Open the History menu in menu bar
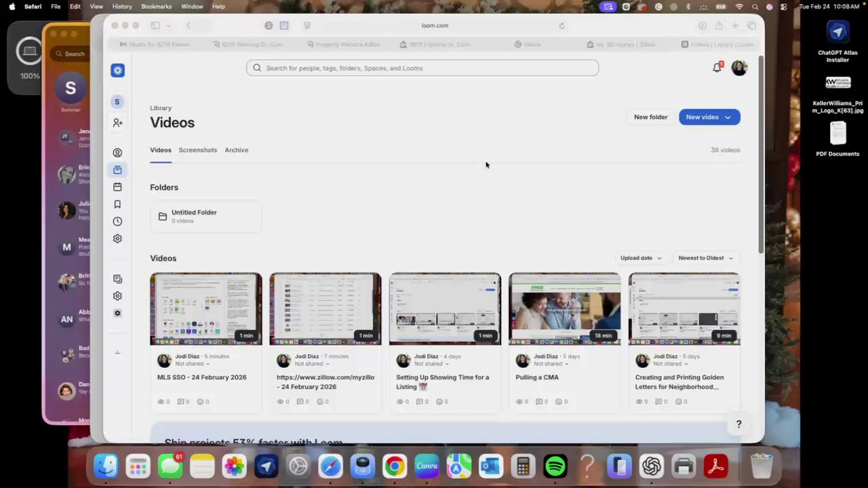868x488 pixels. click(122, 6)
